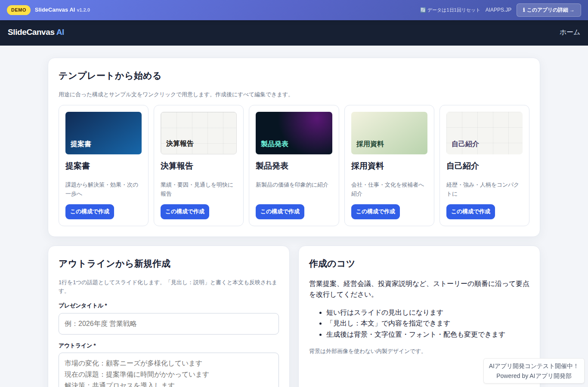Click the 採用資料 template thumbnail
Image resolution: width=588 pixels, height=387 pixels.
coord(389,133)
